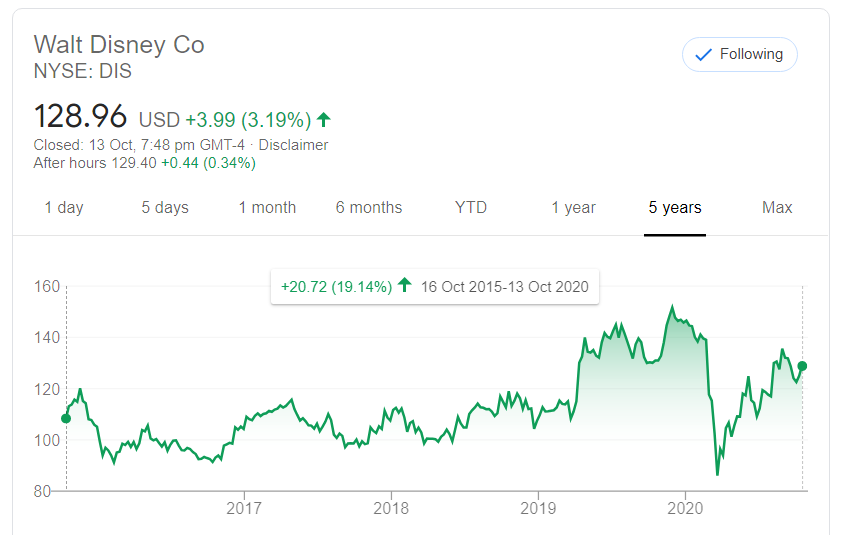841x535 pixels.
Task: Click the green arrow in the chart tooltip
Action: (404, 286)
